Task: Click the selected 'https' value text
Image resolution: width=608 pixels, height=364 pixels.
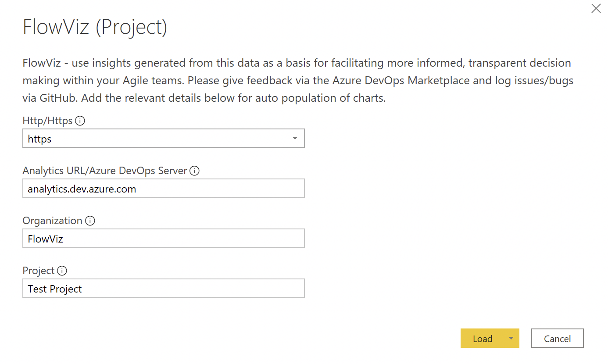Action: 40,139
